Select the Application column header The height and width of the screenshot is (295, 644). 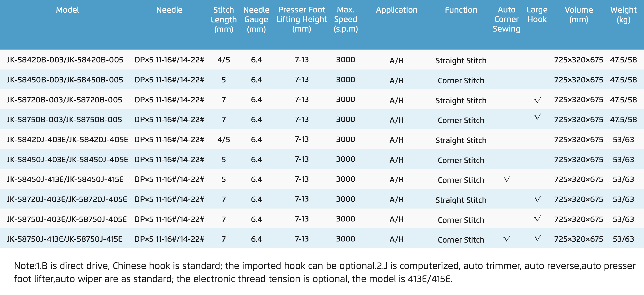(x=397, y=10)
